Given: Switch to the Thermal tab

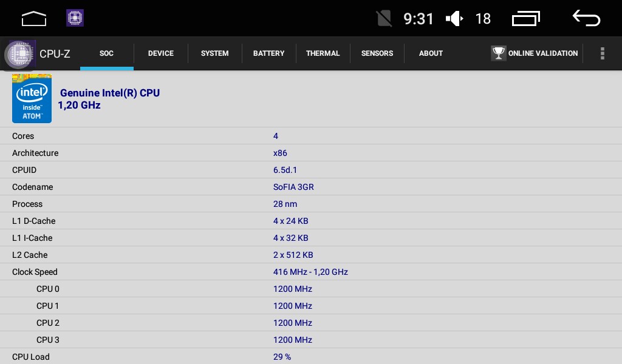Looking at the screenshot, I should (323, 53).
